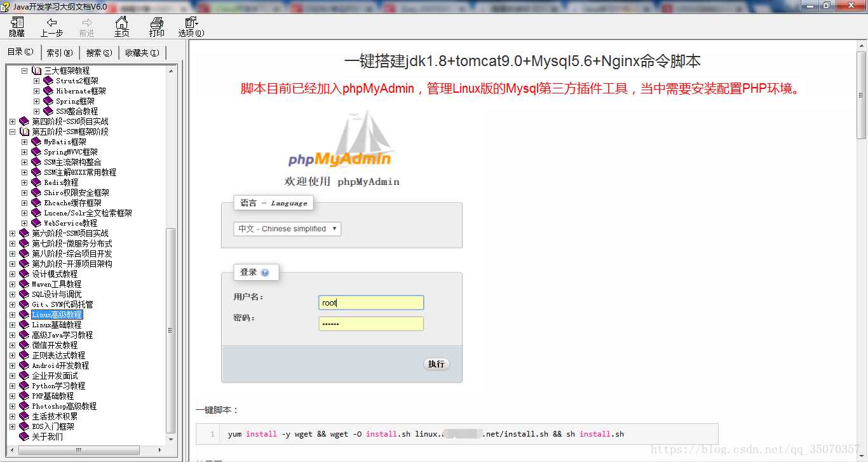Select the SSM主流架构整合 tree item

tap(72, 162)
